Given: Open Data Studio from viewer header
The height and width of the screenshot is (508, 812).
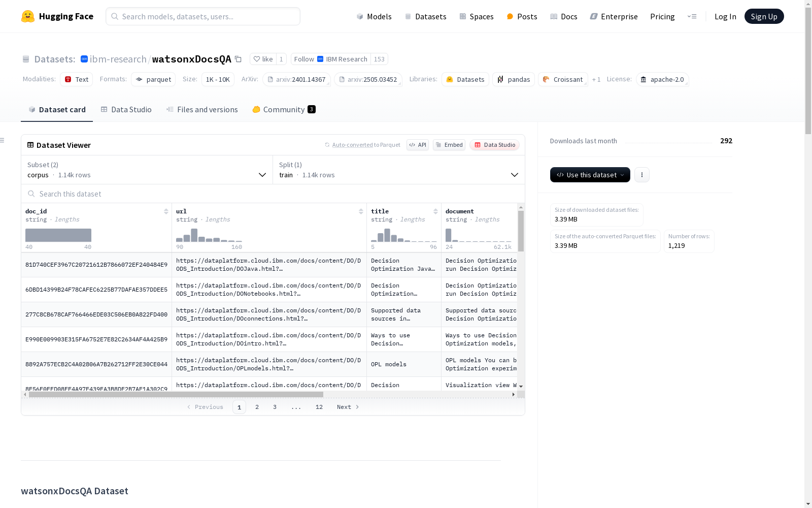Looking at the screenshot, I should pos(494,145).
